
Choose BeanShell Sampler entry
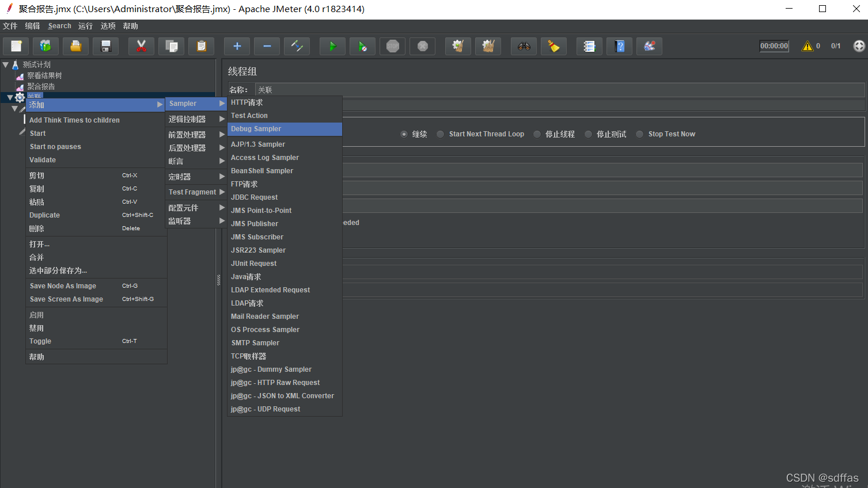pyautogui.click(x=285, y=171)
